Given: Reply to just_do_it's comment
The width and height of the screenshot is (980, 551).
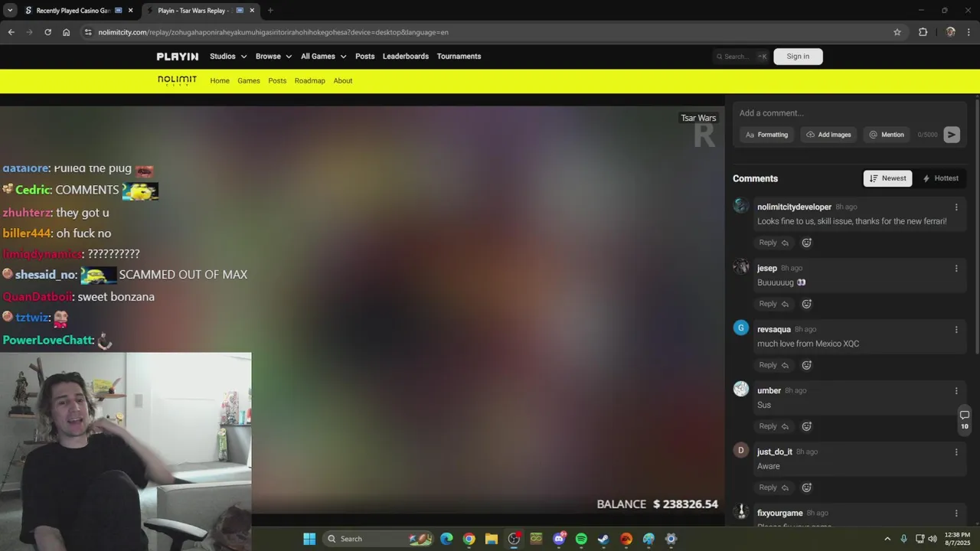Looking at the screenshot, I should pos(773,487).
